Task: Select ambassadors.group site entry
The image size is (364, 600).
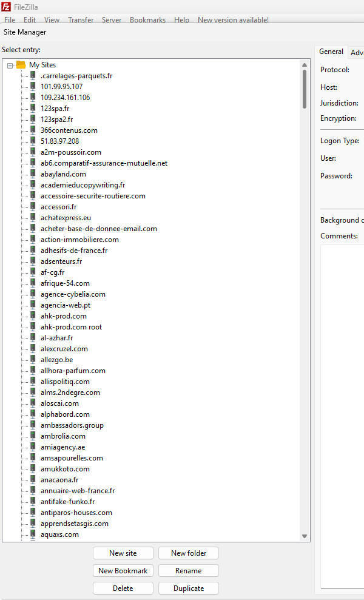Action: point(72,425)
